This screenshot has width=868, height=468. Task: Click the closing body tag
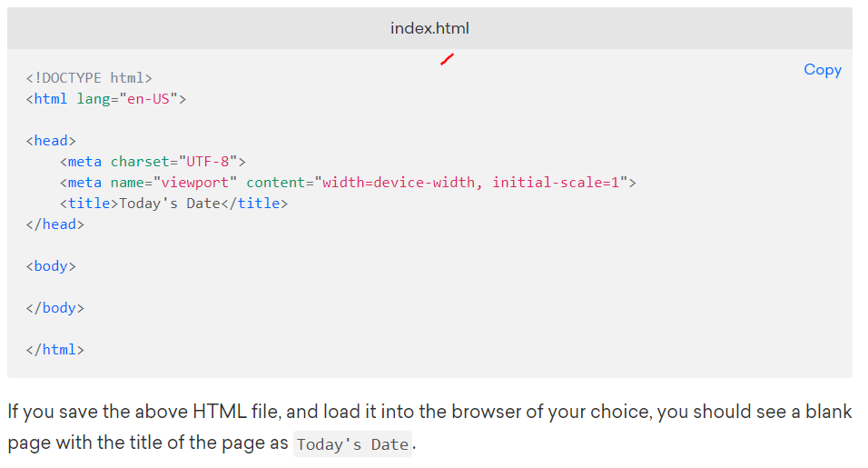(54, 308)
